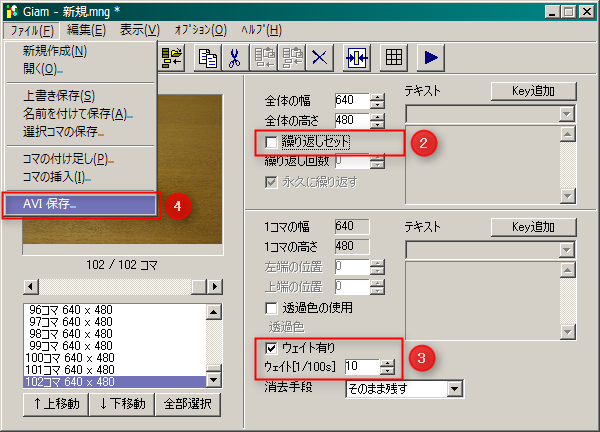Uncheck the ウェイト有り checkbox
Screen dimensions: 600x432
270,348
